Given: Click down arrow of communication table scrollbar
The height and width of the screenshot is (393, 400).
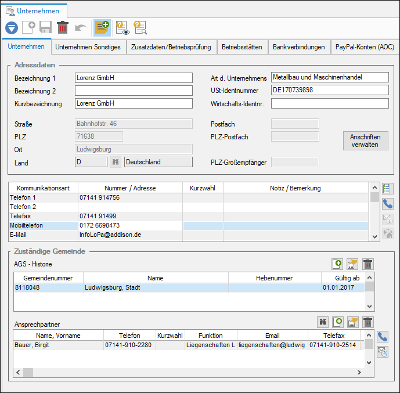Looking at the screenshot, I should [x=375, y=237].
